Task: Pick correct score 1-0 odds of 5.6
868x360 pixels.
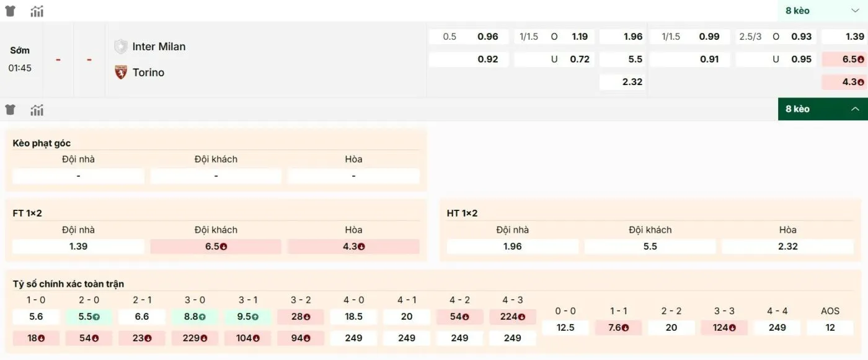Action: click(x=35, y=317)
